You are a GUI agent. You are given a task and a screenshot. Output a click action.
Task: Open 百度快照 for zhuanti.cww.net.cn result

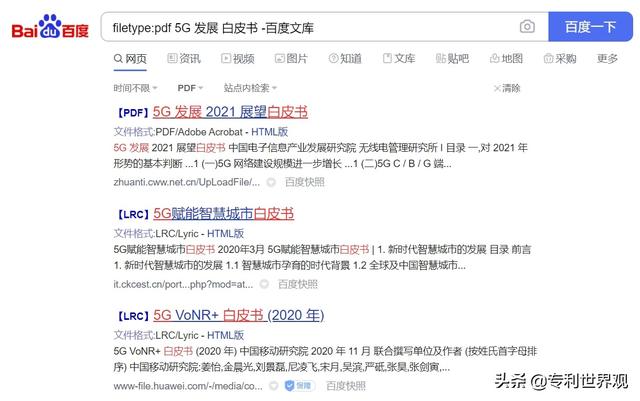pos(305,182)
